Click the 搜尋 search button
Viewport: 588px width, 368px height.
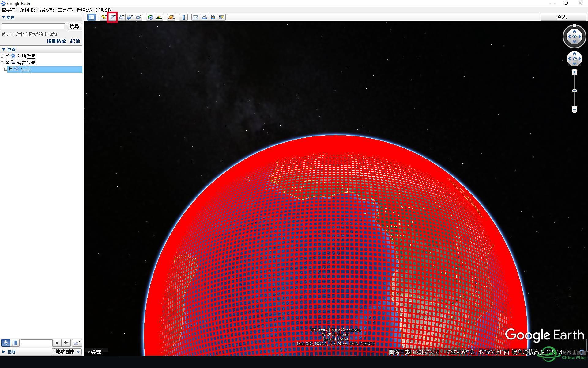(x=74, y=27)
